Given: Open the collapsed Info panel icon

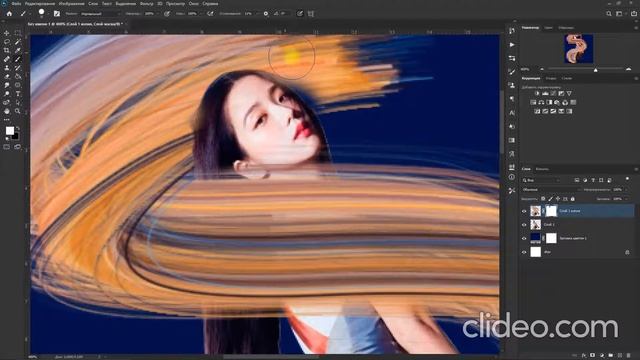Looking at the screenshot, I should [512, 177].
